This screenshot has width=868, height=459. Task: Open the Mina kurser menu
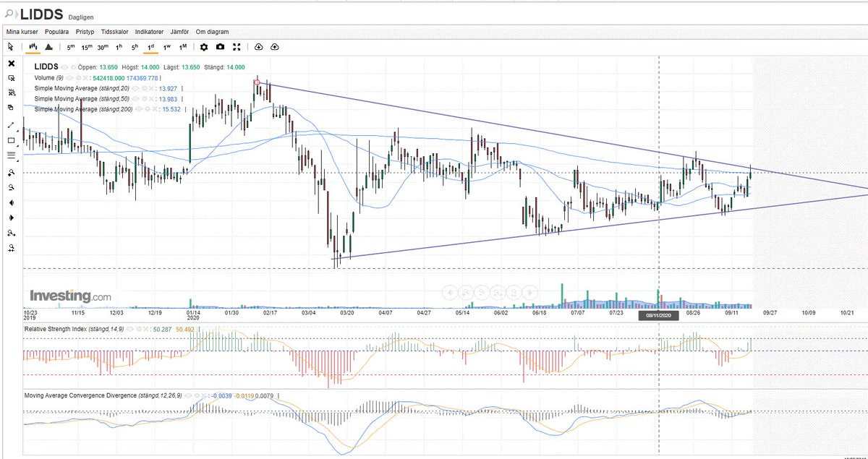click(x=22, y=32)
